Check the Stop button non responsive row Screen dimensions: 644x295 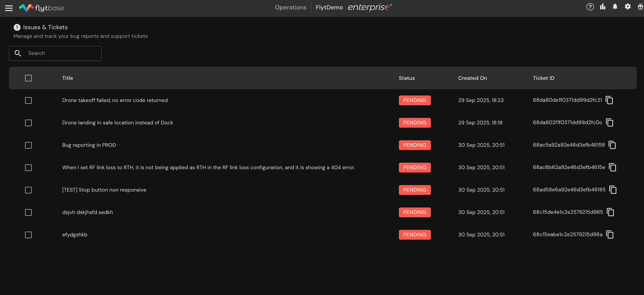pyautogui.click(x=28, y=190)
